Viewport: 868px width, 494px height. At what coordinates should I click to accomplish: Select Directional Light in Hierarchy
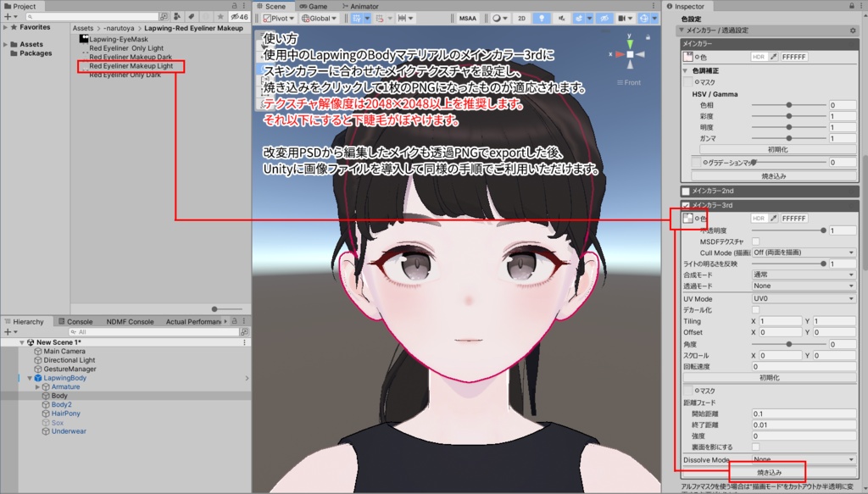pyautogui.click(x=70, y=360)
